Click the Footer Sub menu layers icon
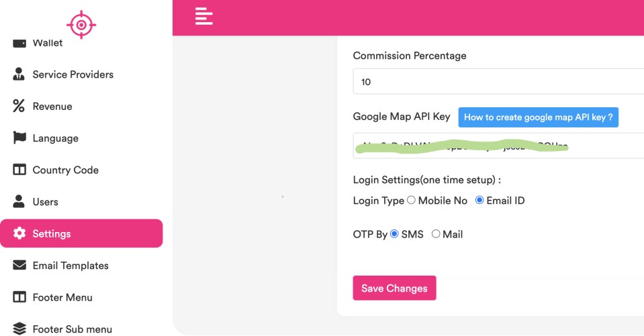This screenshot has height=336, width=644. 19,329
